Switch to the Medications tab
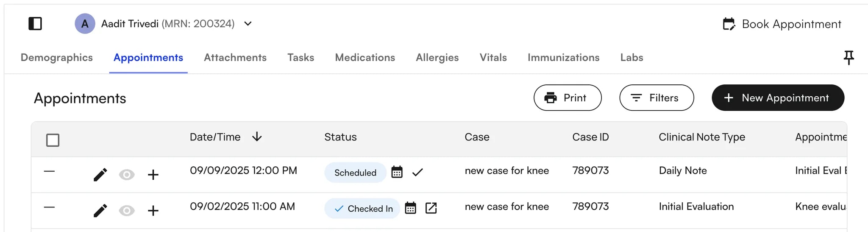The width and height of the screenshot is (868, 232). [x=365, y=58]
